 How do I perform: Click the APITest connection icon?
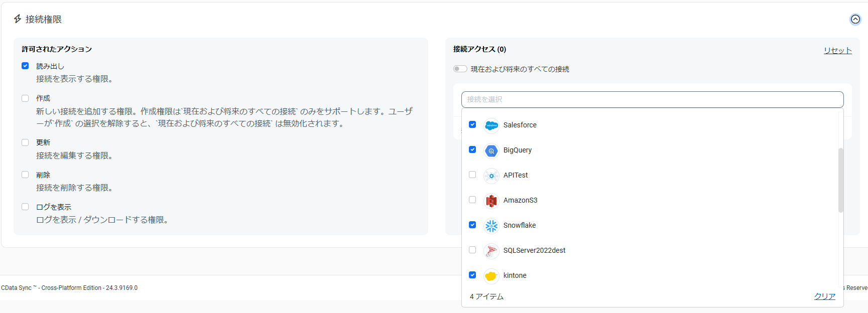[x=491, y=176]
